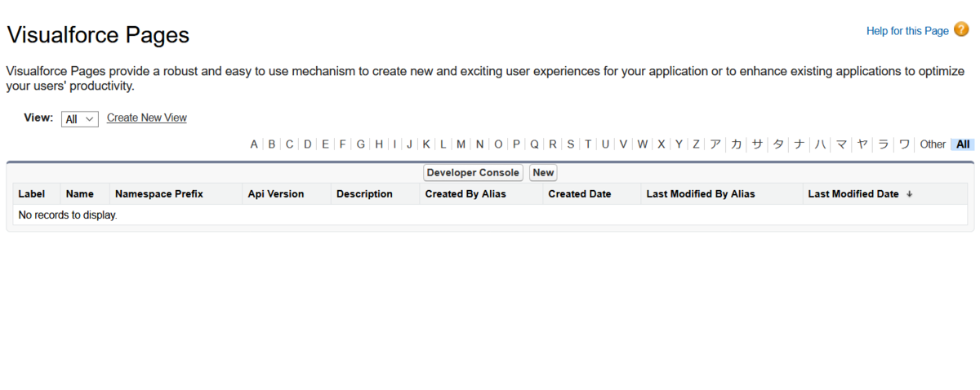This screenshot has width=980, height=390.
Task: Filter pages by letter N
Action: tap(479, 144)
